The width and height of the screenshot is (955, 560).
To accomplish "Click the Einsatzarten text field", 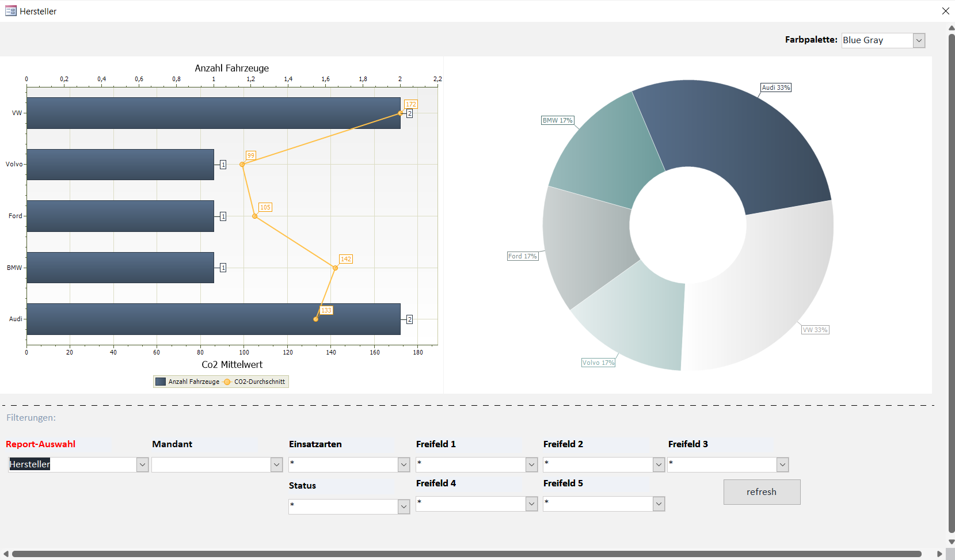I will coord(343,464).
